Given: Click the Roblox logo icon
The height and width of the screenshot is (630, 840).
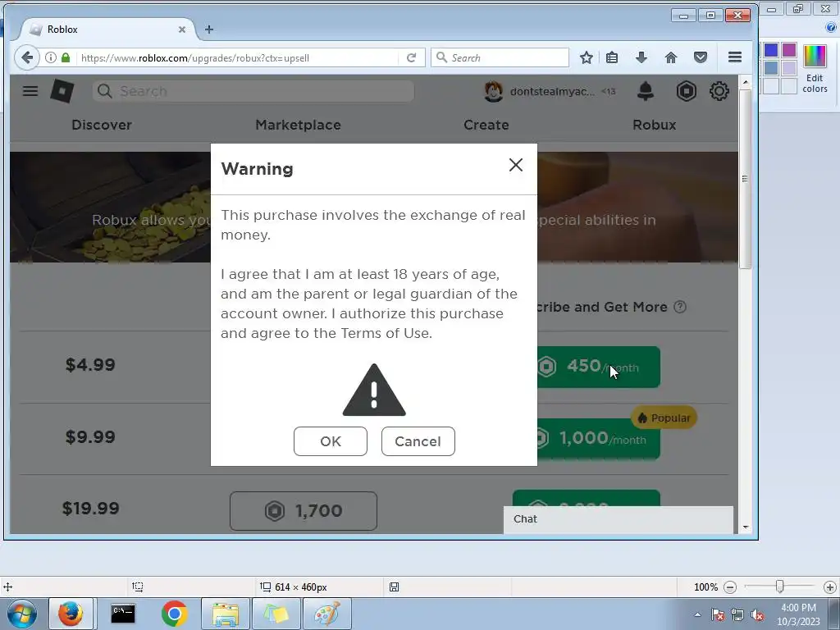Looking at the screenshot, I should click(62, 91).
